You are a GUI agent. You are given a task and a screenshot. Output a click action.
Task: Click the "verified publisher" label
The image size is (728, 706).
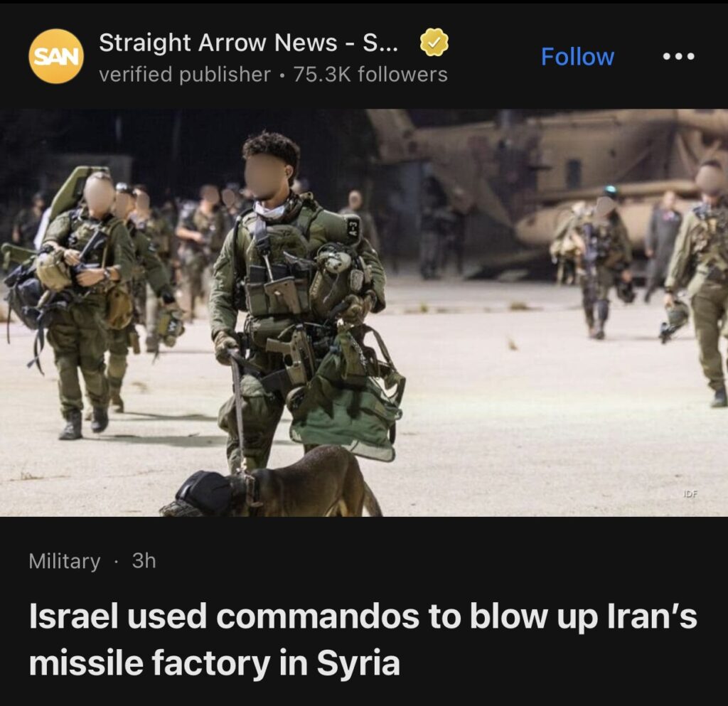[184, 75]
